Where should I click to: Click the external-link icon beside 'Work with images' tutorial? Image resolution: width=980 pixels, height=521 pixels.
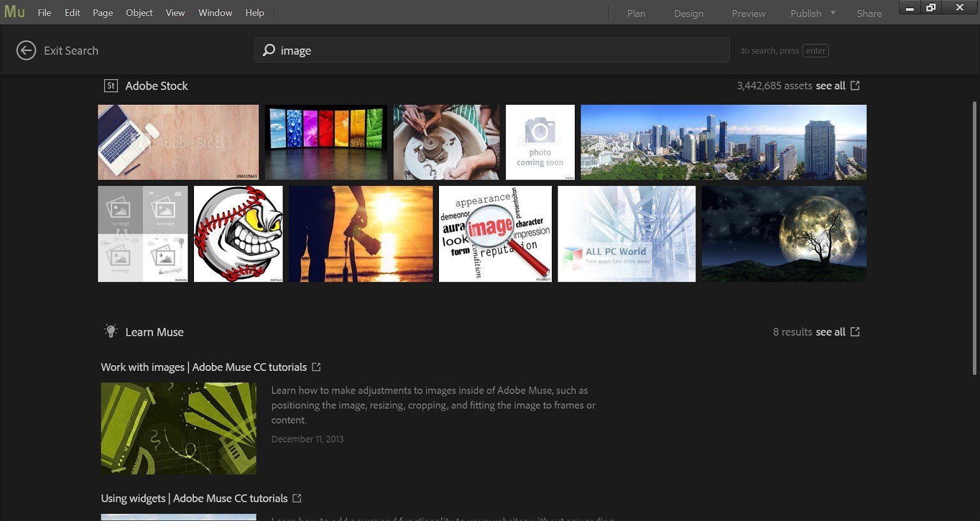[x=316, y=366]
